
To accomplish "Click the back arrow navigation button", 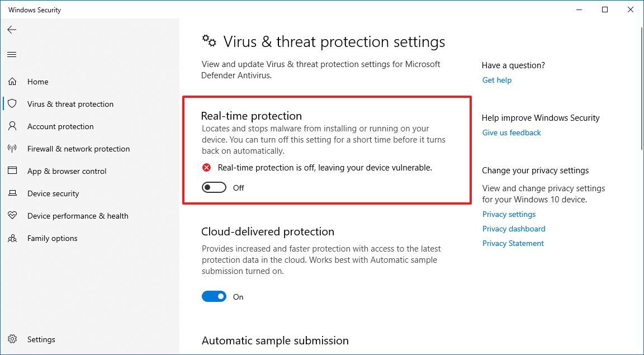I will click(x=12, y=30).
